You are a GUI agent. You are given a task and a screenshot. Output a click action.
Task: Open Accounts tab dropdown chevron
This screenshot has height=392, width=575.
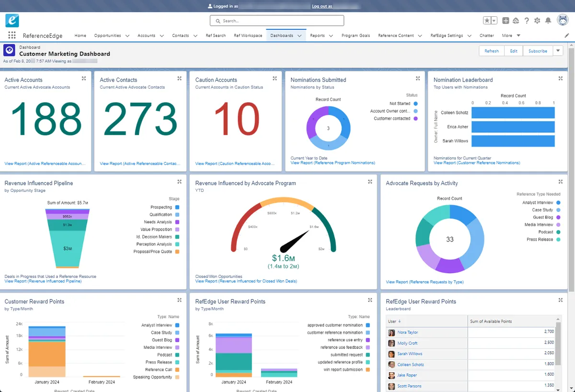162,35
